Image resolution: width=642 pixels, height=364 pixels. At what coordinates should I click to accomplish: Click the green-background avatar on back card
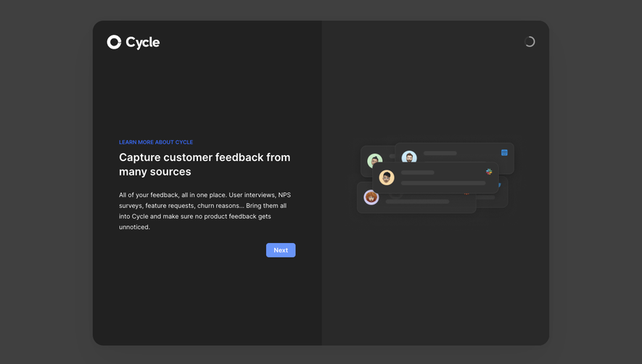coord(374,160)
